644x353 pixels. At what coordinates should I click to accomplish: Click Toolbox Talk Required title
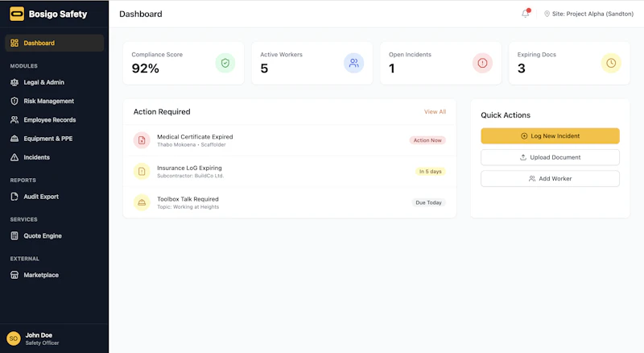(x=188, y=199)
